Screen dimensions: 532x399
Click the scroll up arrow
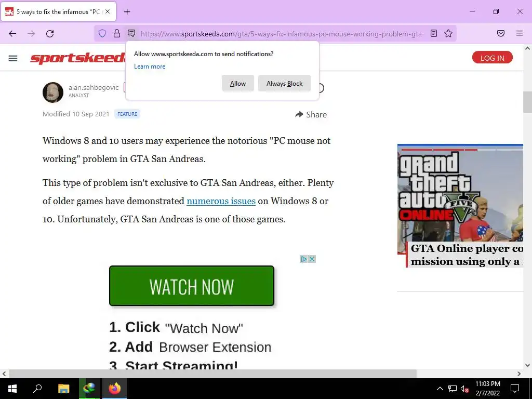[527, 48]
